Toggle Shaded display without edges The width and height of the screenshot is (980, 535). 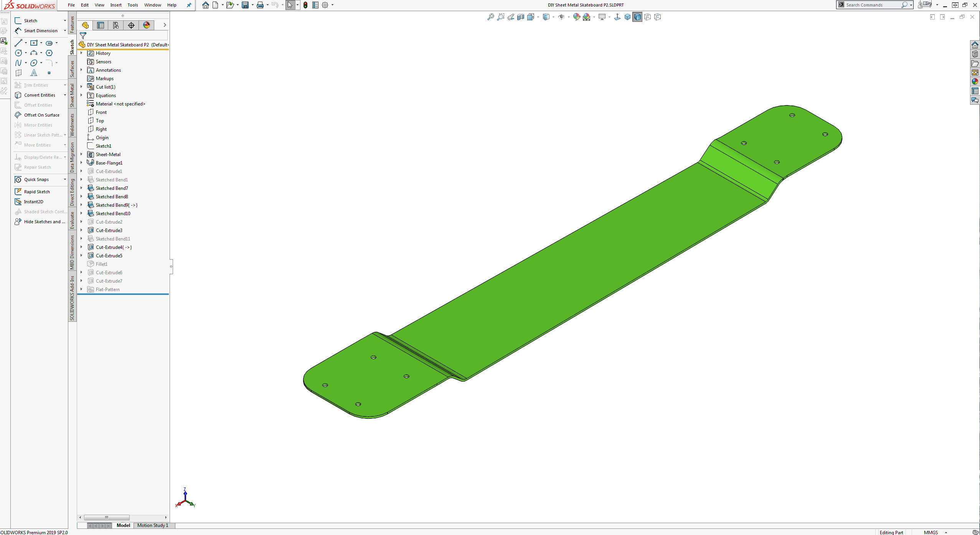pos(627,17)
